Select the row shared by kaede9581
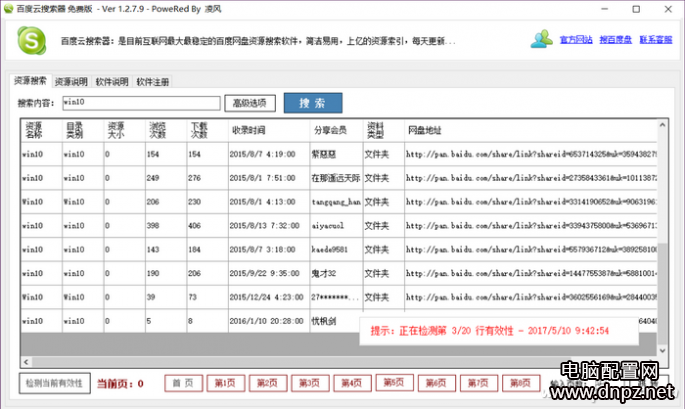Image resolution: width=685 pixels, height=409 pixels. (x=339, y=250)
